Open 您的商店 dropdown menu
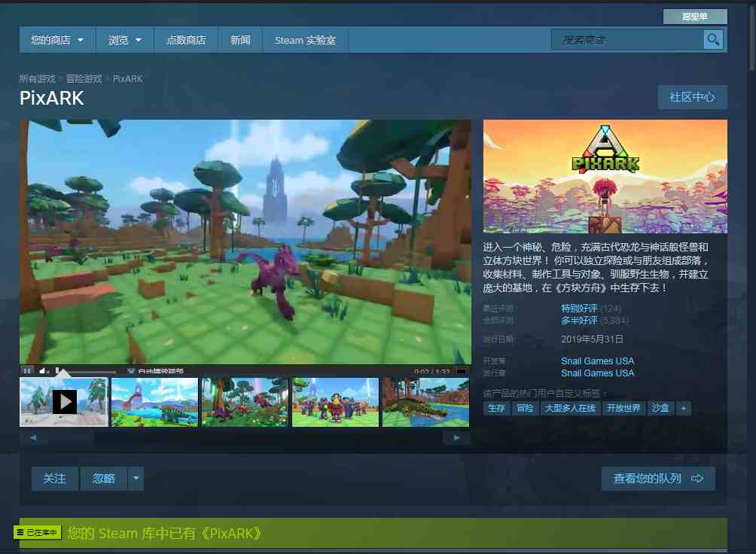Screen dimensions: 756x554 tap(57, 40)
